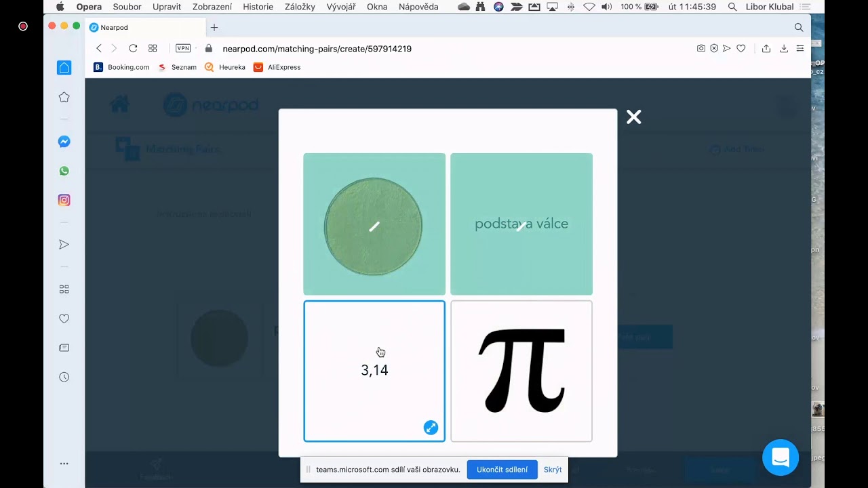Open the Wi-Fi status menu
Screen dimensions: 868x488
(589, 7)
